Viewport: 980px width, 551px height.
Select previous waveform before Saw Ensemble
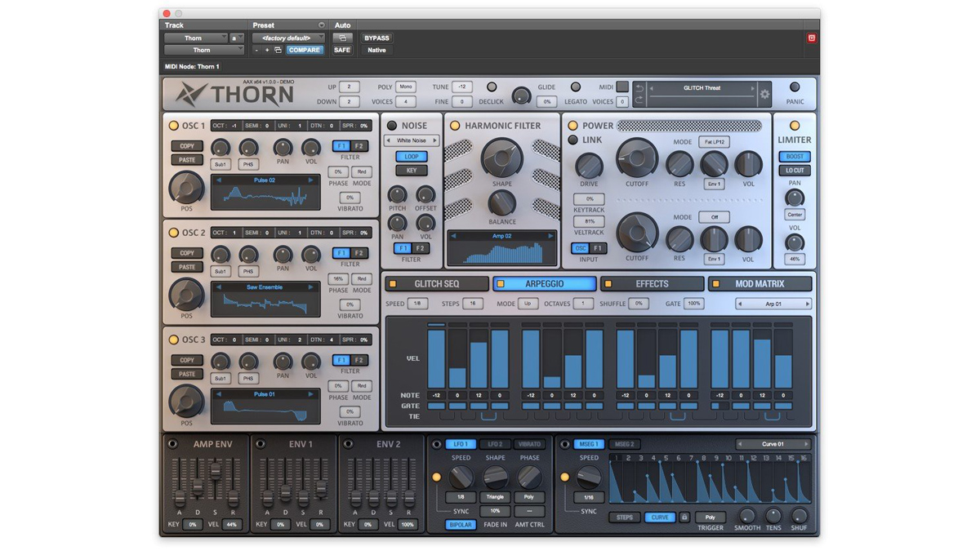coord(219,287)
